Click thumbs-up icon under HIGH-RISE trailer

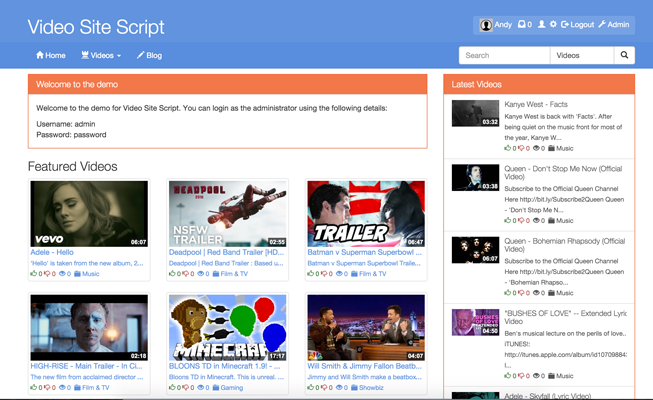pos(34,388)
